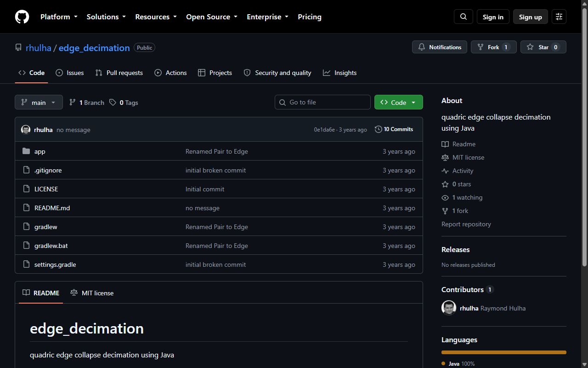Click the Go to file search field

[x=322, y=102]
